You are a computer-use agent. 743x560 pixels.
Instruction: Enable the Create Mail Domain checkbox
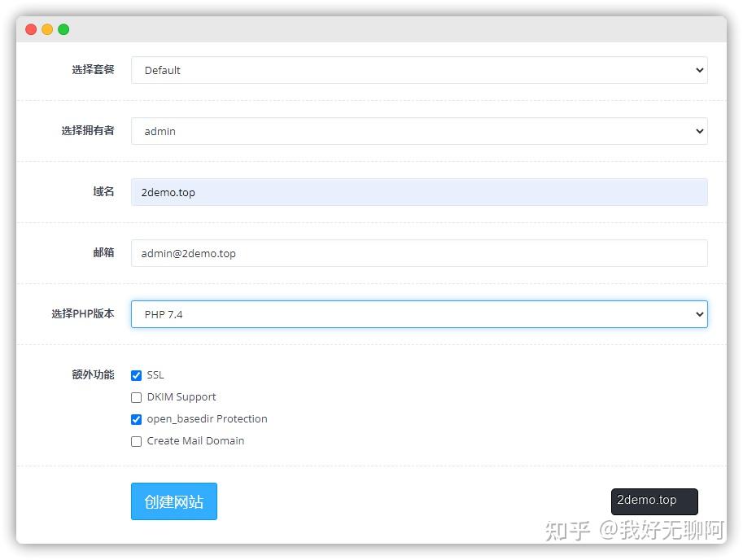click(x=137, y=441)
